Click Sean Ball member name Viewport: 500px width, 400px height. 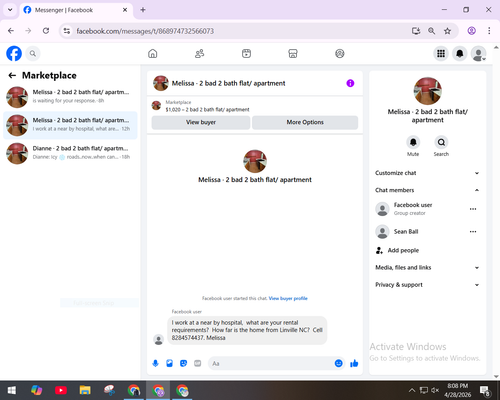406,232
